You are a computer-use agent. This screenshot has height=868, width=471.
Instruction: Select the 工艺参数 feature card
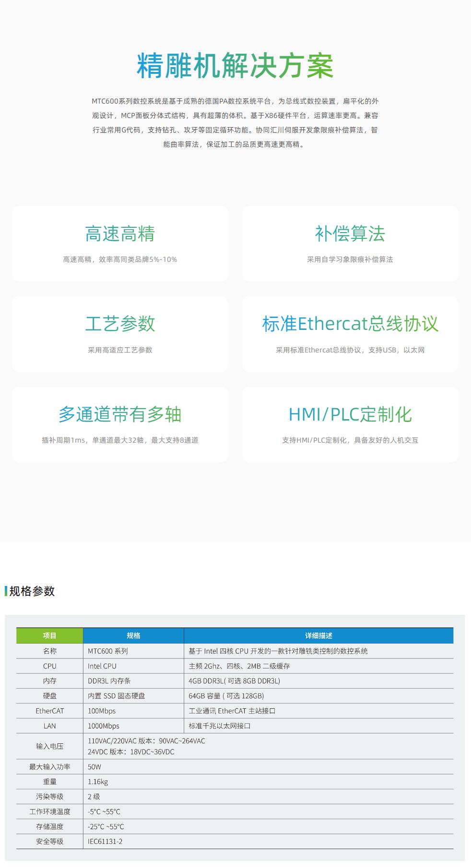120,334
